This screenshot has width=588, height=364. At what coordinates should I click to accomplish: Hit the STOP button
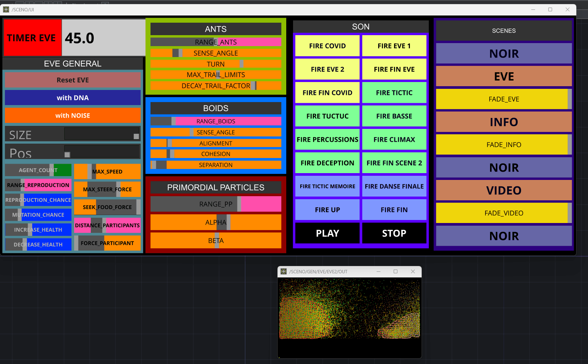pos(394,233)
